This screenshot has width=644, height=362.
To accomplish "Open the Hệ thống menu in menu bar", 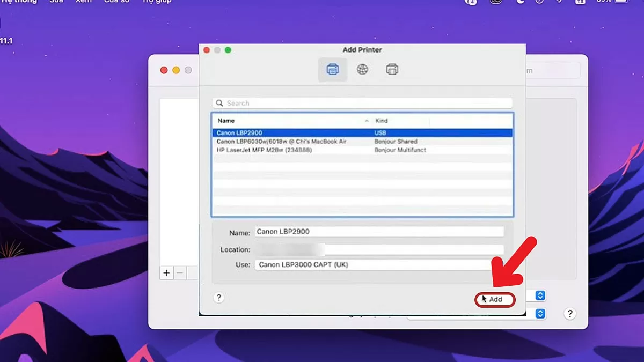I will pos(19,2).
